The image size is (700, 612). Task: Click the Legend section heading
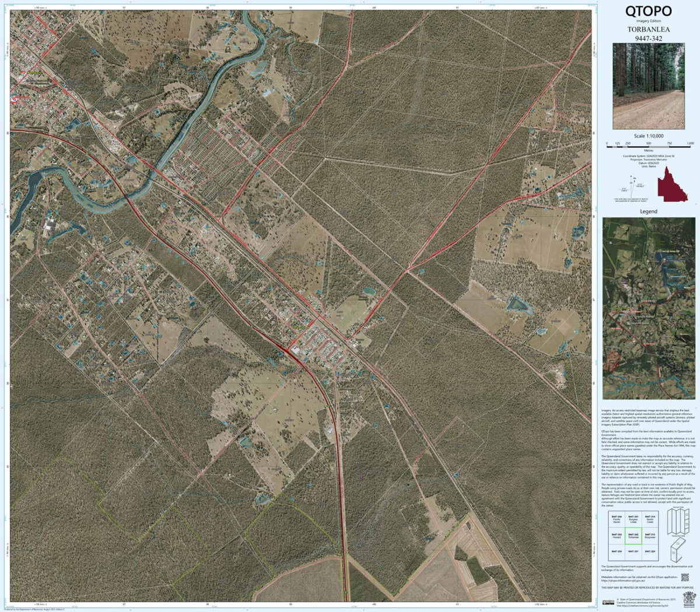pos(649,211)
